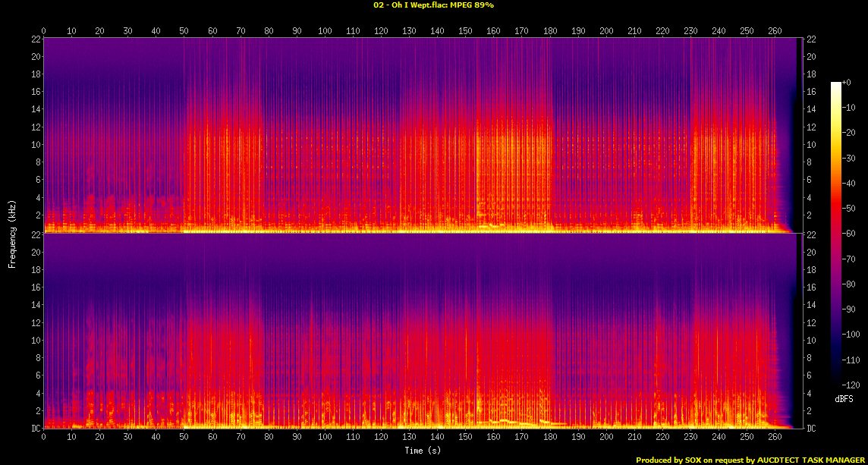Viewport: 868px width, 465px height.
Task: Click the "Produced by SOX" footer text
Action: click(x=667, y=460)
